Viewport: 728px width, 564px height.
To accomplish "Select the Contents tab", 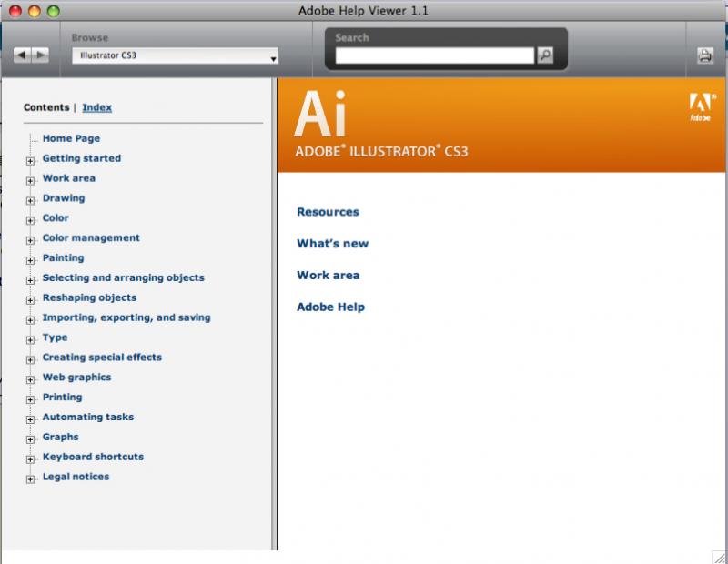I will point(46,107).
